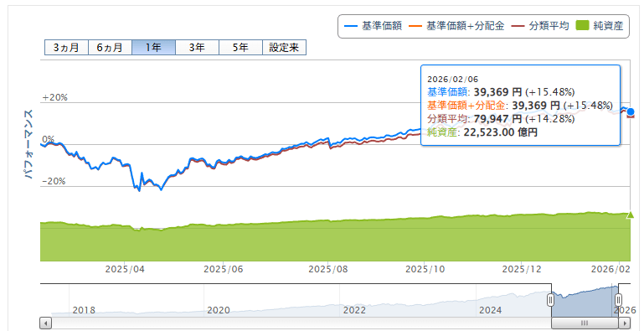
Task: Click 2022 in the navigator timeline
Action: pos(354,310)
